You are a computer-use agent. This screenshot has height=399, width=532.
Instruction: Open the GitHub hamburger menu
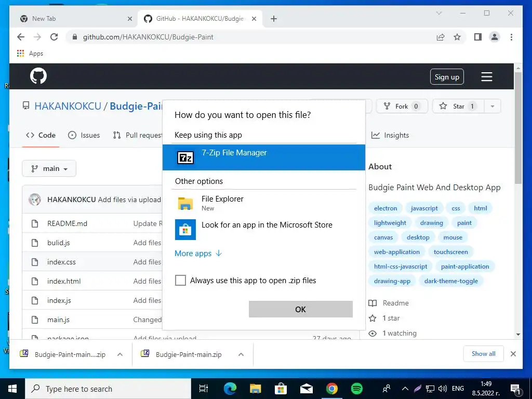coord(486,77)
